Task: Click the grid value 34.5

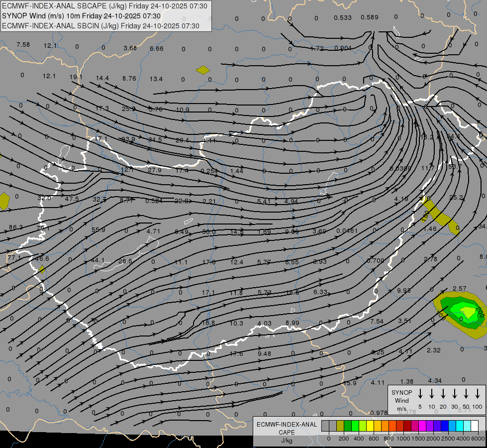Action: pos(155,140)
